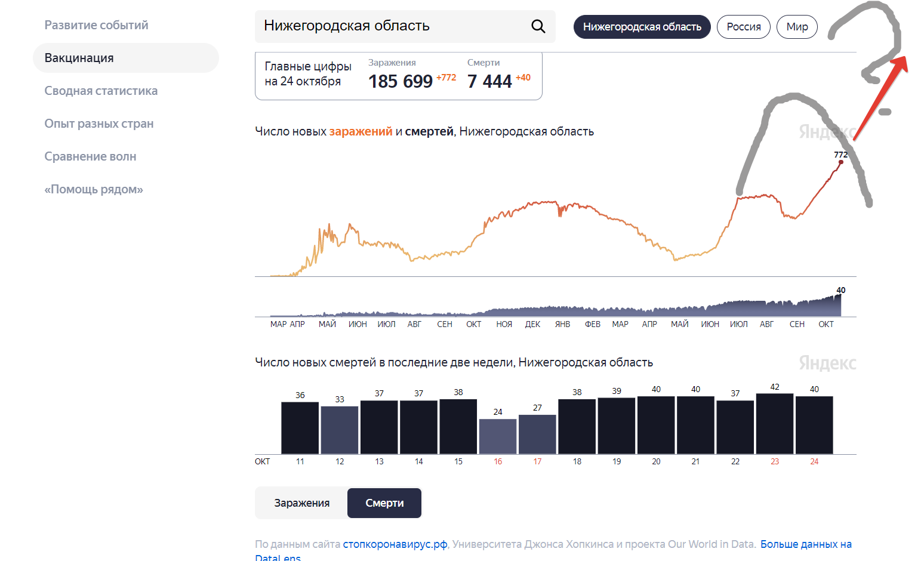Open the Вакцинация section
Image resolution: width=924 pixels, height=561 pixels.
[79, 58]
